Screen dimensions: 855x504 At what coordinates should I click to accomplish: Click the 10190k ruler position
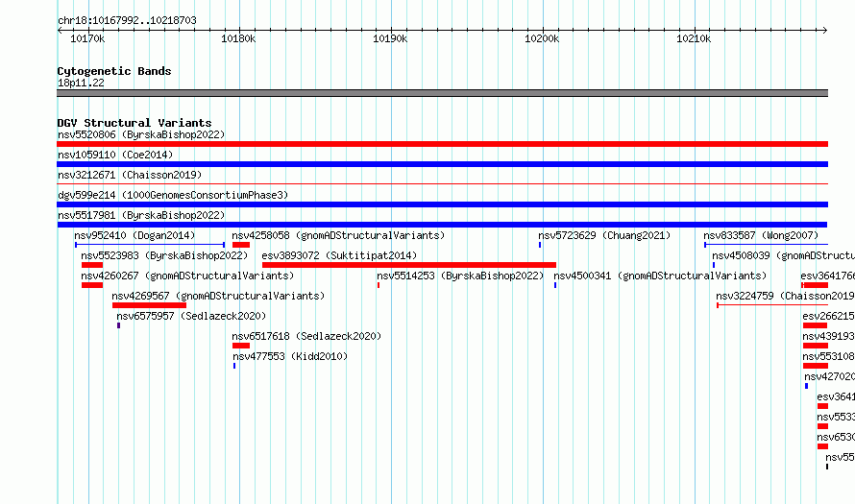click(x=390, y=38)
